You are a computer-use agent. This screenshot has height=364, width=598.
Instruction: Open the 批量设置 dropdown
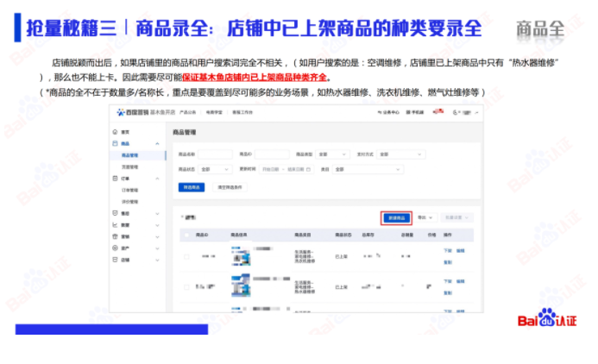pos(456,217)
